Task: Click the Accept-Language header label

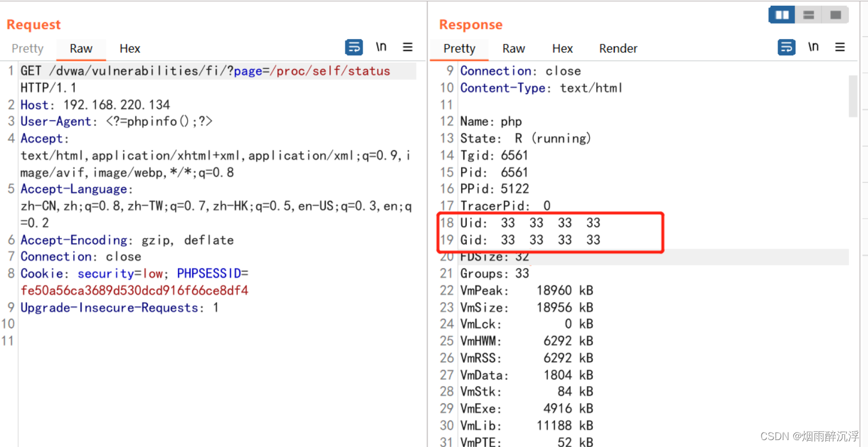Action: [77, 189]
